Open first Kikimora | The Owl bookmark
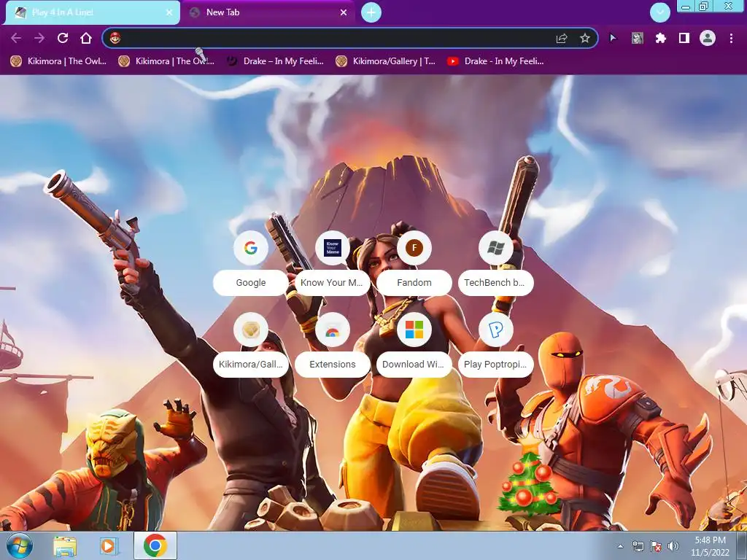Screen dimensions: 747x560 tap(58, 61)
